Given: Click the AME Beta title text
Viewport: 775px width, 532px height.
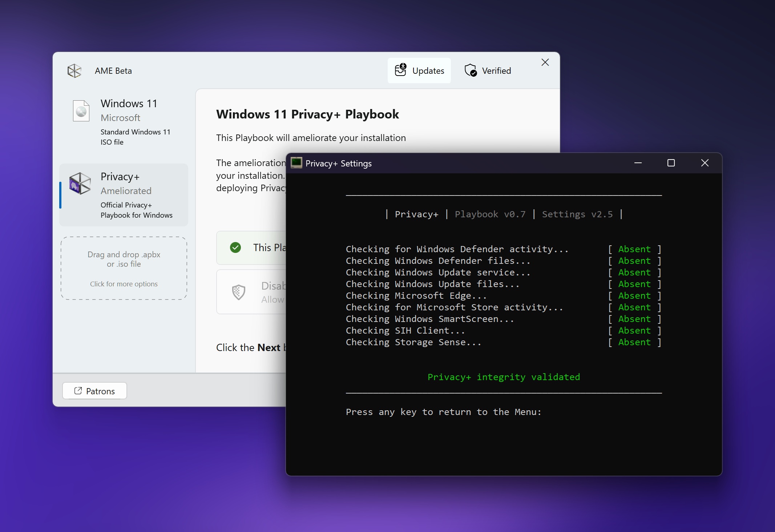Looking at the screenshot, I should point(113,71).
